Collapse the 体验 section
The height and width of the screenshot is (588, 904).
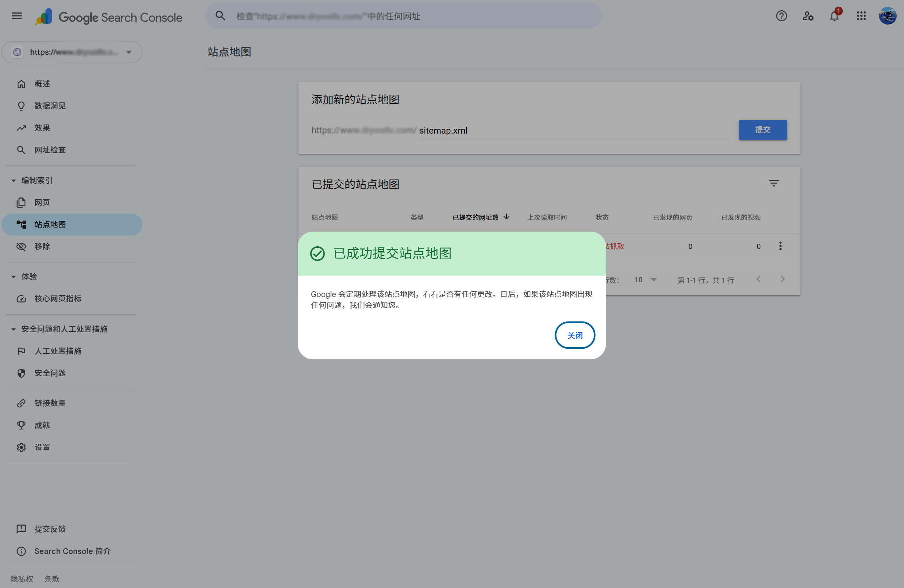pos(14,276)
